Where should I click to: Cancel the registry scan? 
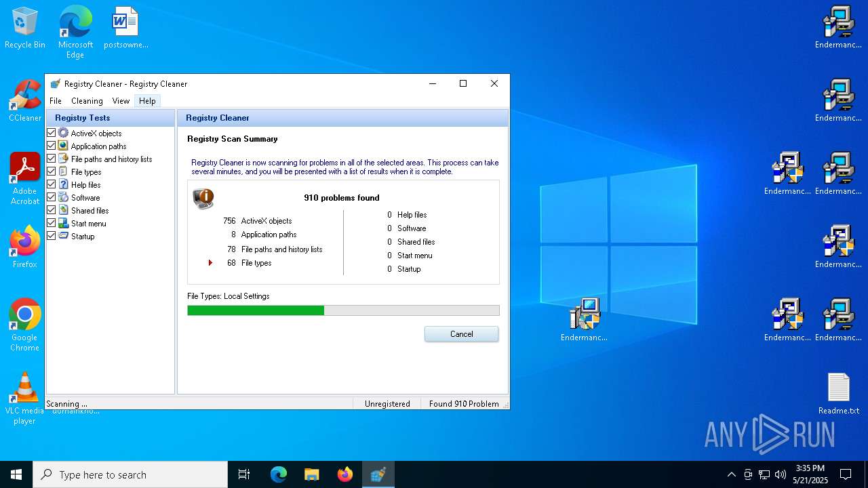[461, 334]
